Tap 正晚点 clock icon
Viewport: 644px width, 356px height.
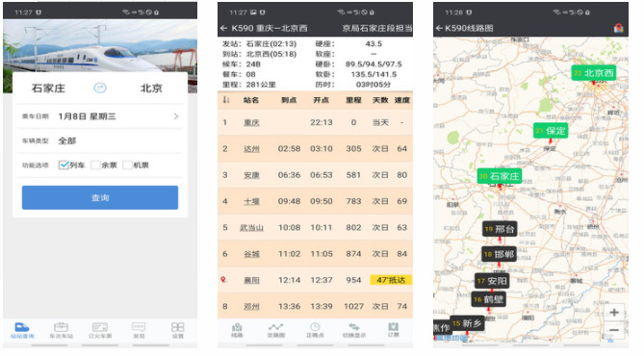pyautogui.click(x=315, y=330)
